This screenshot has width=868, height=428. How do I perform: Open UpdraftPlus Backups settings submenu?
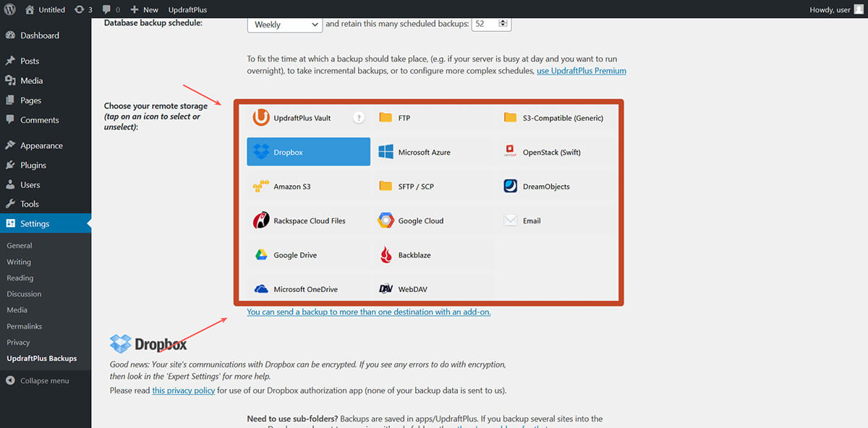[x=42, y=358]
